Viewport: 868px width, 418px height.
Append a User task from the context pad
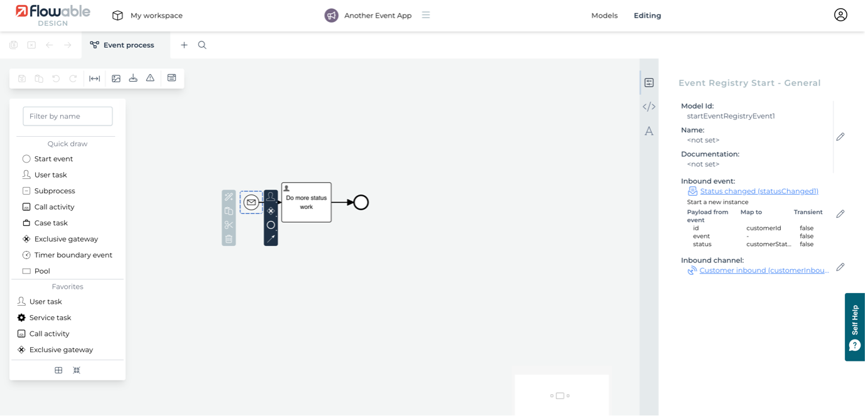point(270,196)
